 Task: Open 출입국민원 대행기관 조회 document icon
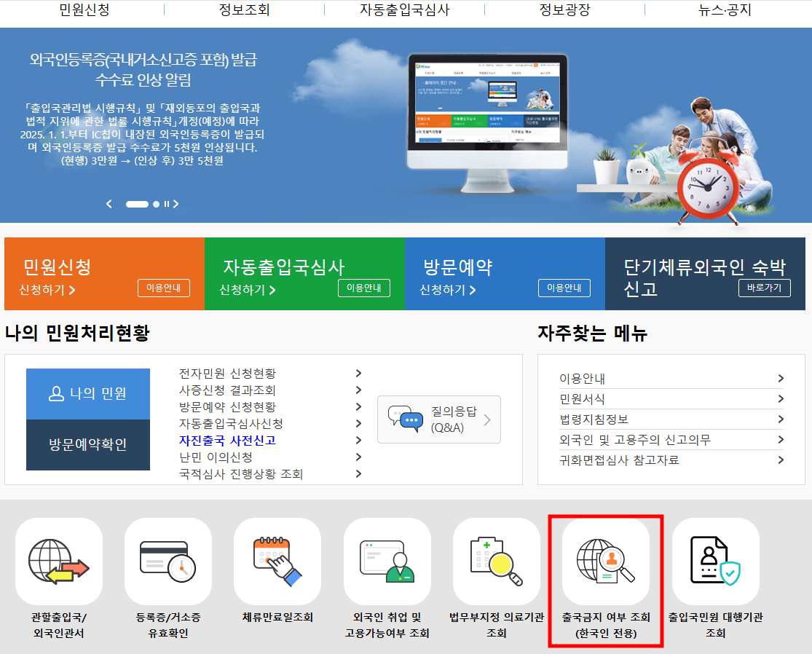pos(716,561)
